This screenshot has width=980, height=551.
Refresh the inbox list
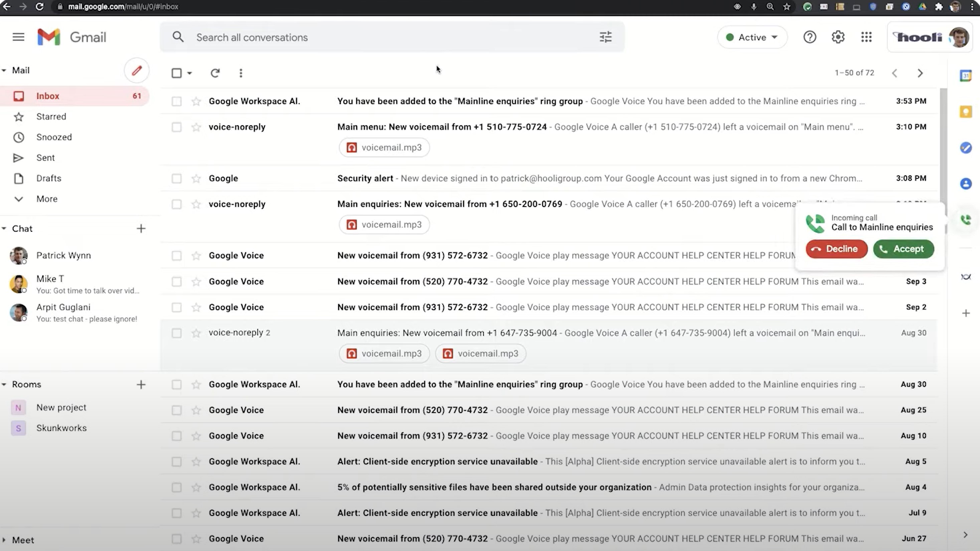click(x=215, y=72)
